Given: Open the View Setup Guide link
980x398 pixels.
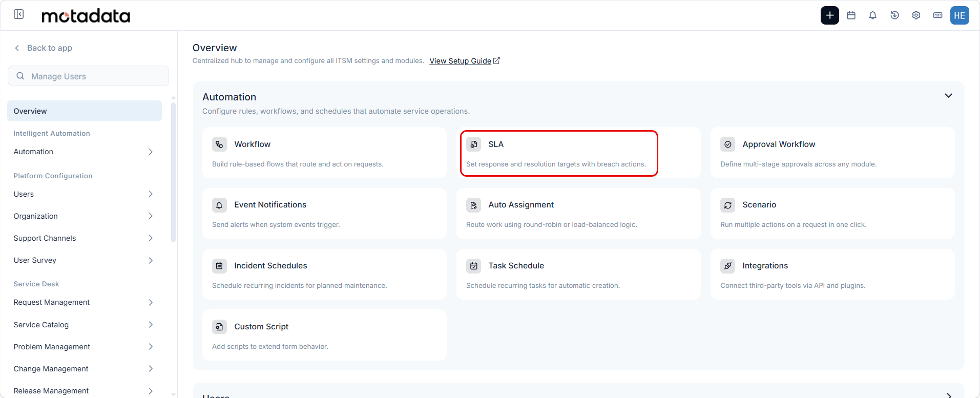Looking at the screenshot, I should coord(460,61).
